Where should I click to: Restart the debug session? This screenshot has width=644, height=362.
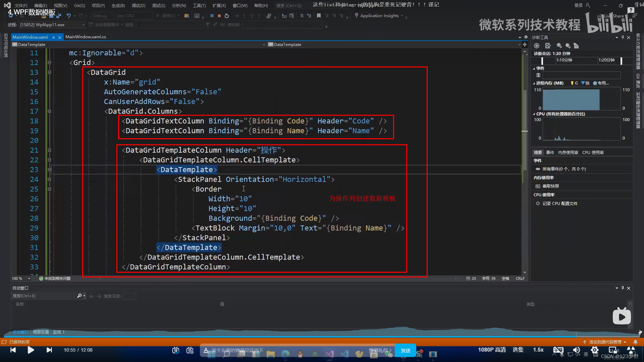[x=227, y=16]
